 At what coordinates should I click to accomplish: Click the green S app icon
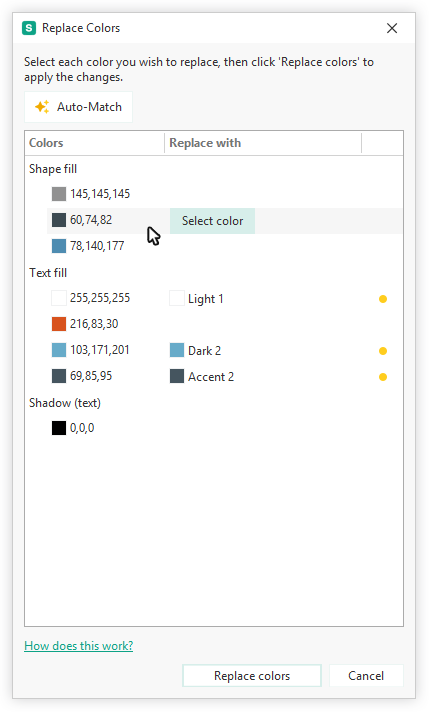coord(29,28)
